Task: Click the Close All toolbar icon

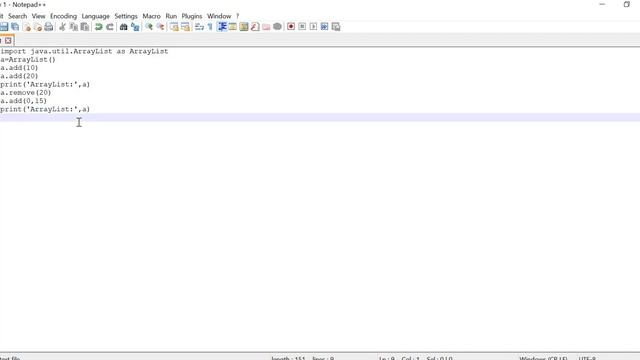Action: 38,27
